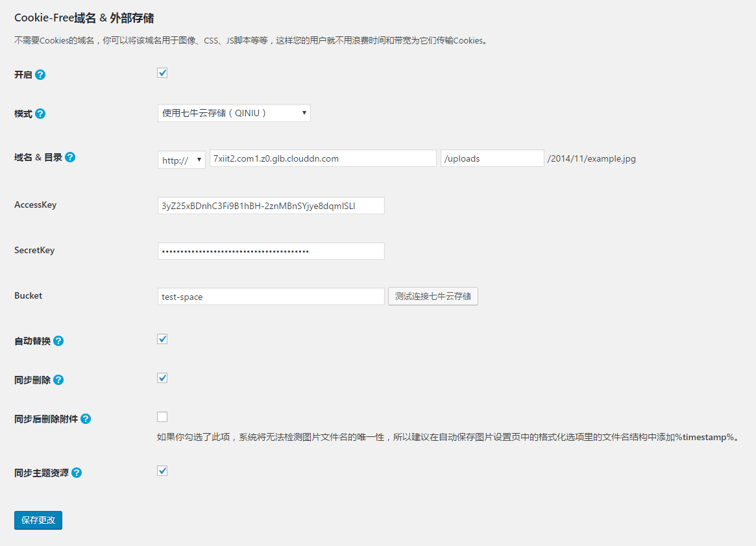Focus the /uploads directory field
The image size is (756, 546).
(x=493, y=158)
